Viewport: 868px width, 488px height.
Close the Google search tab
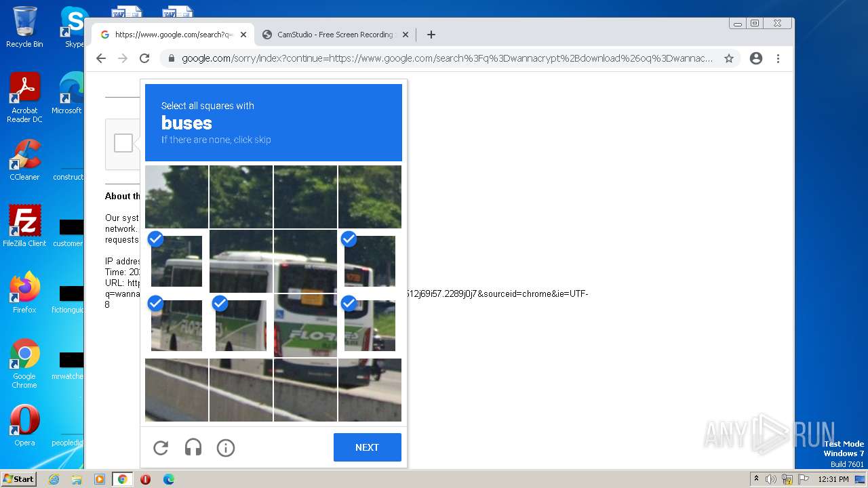click(243, 35)
